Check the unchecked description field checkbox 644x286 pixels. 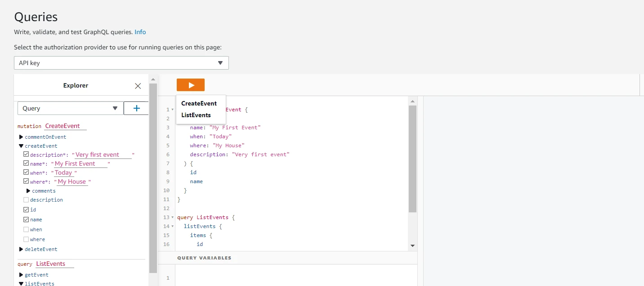(26, 200)
